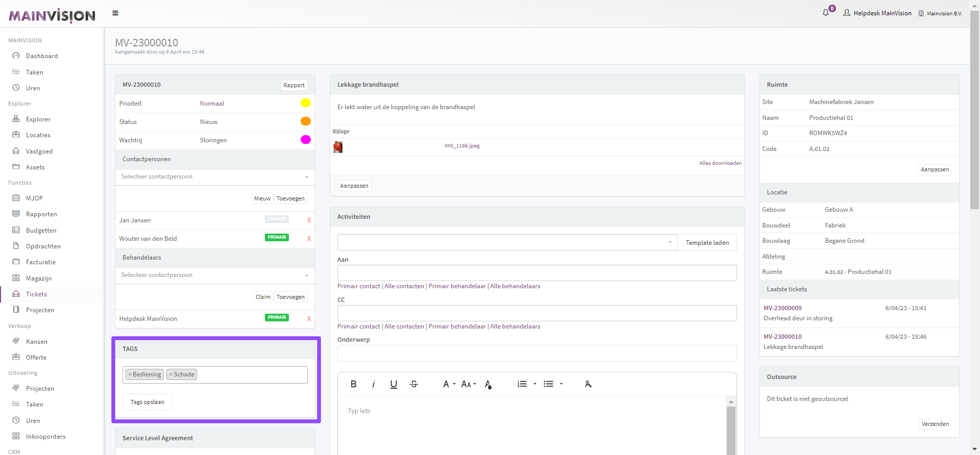980x455 pixels.
Task: Apply bold formatting in editor
Action: point(353,384)
